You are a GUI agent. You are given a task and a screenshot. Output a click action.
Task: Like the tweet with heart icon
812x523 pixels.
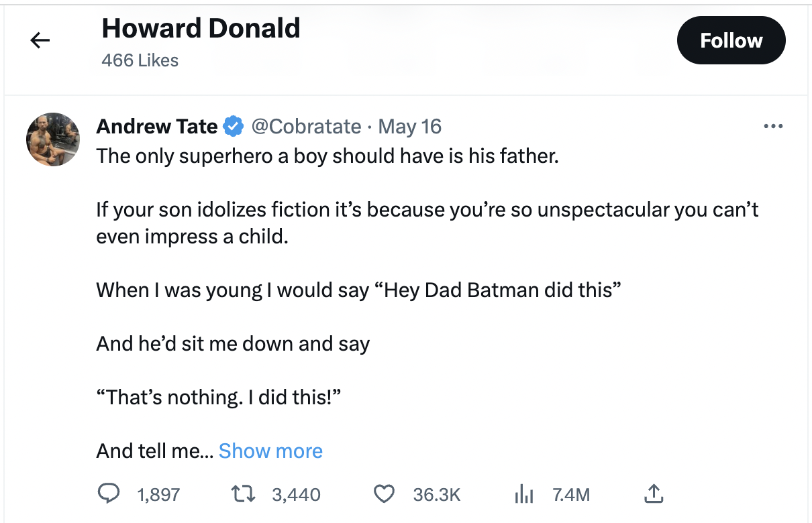point(383,494)
